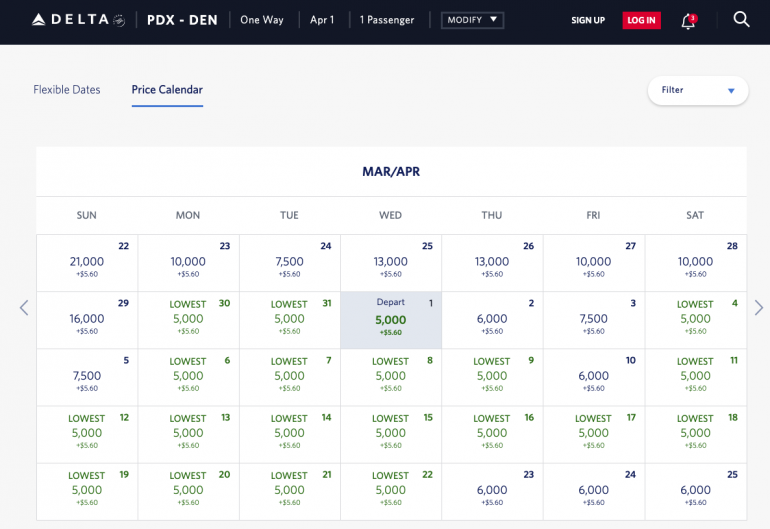The width and height of the screenshot is (770, 529).
Task: Pick the selected Depart date Wednesday 1
Action: [391, 320]
